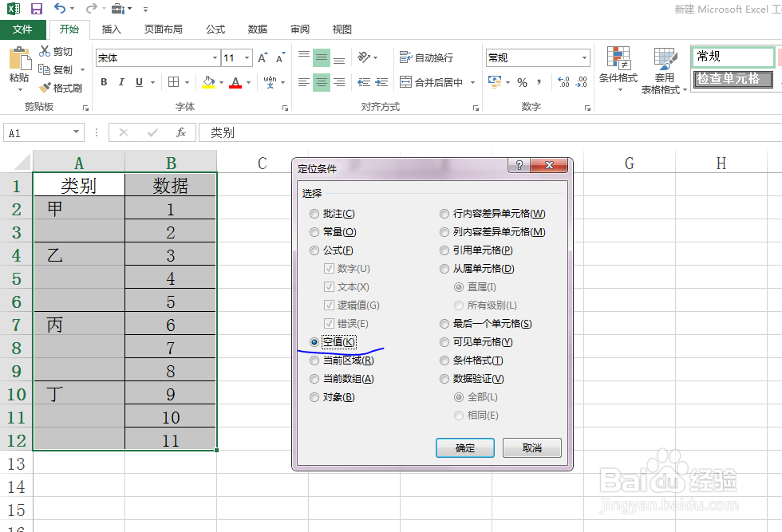
Task: Click the Increase Decimal icon
Action: [x=563, y=81]
